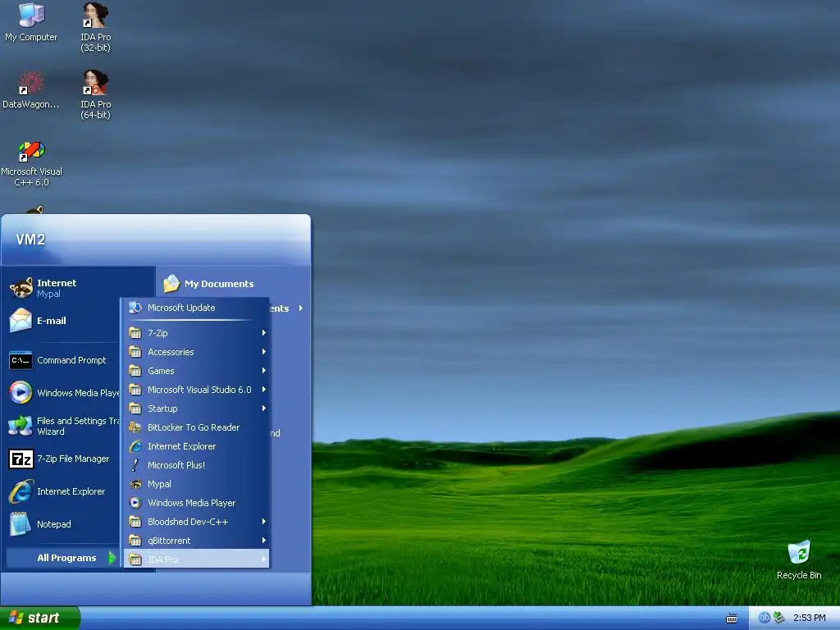Click the keyboard icon on the taskbar
840x630 pixels.
731,619
